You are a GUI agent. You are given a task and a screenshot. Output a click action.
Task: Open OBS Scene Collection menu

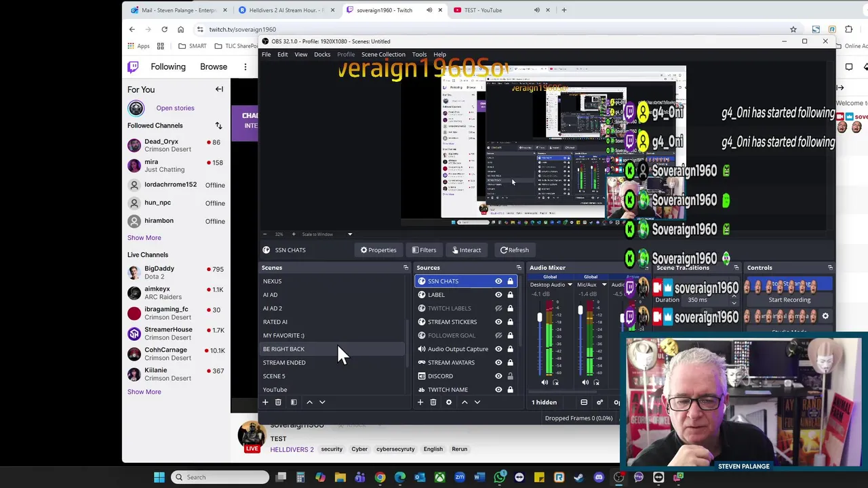pyautogui.click(x=383, y=54)
